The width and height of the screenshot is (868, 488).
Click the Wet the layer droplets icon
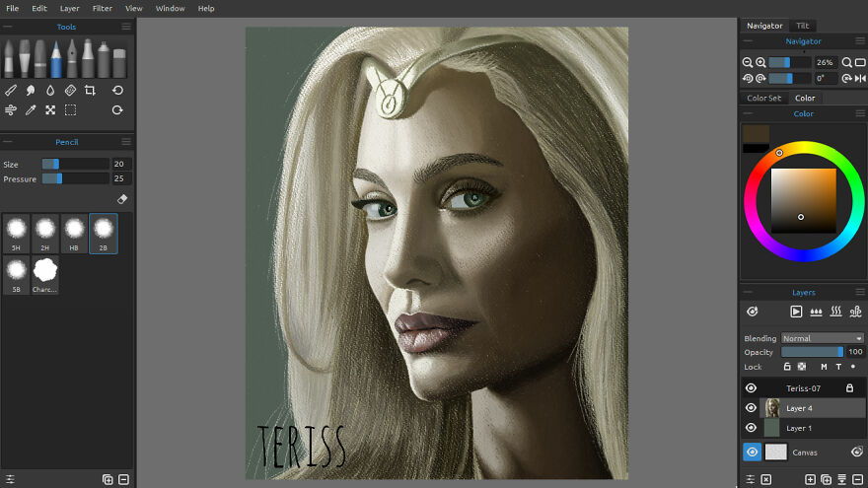(x=816, y=313)
